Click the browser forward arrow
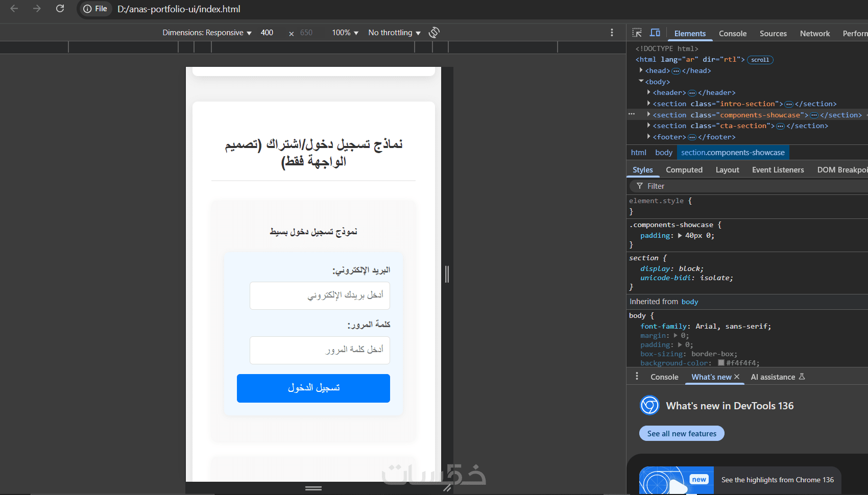Image resolution: width=868 pixels, height=495 pixels. [37, 9]
